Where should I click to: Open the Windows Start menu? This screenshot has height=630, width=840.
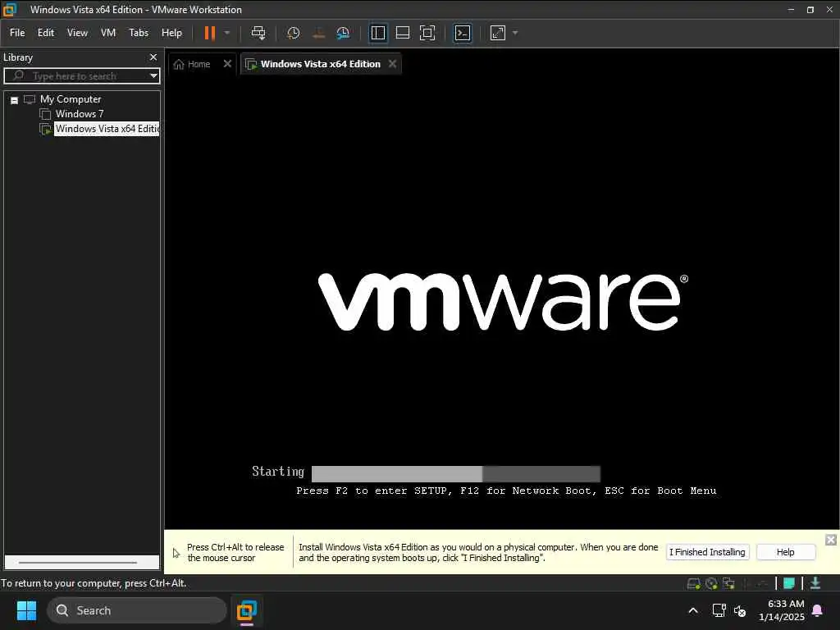click(x=26, y=610)
